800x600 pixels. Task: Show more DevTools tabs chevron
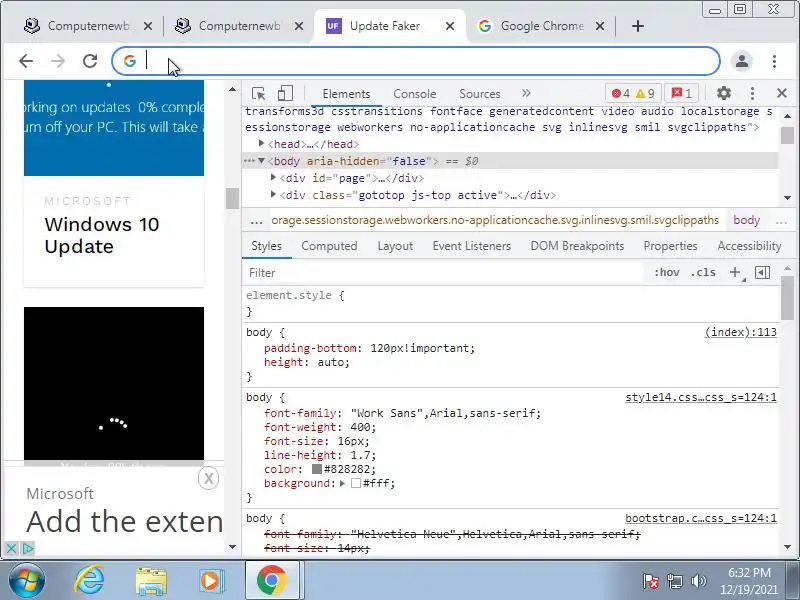(526, 93)
